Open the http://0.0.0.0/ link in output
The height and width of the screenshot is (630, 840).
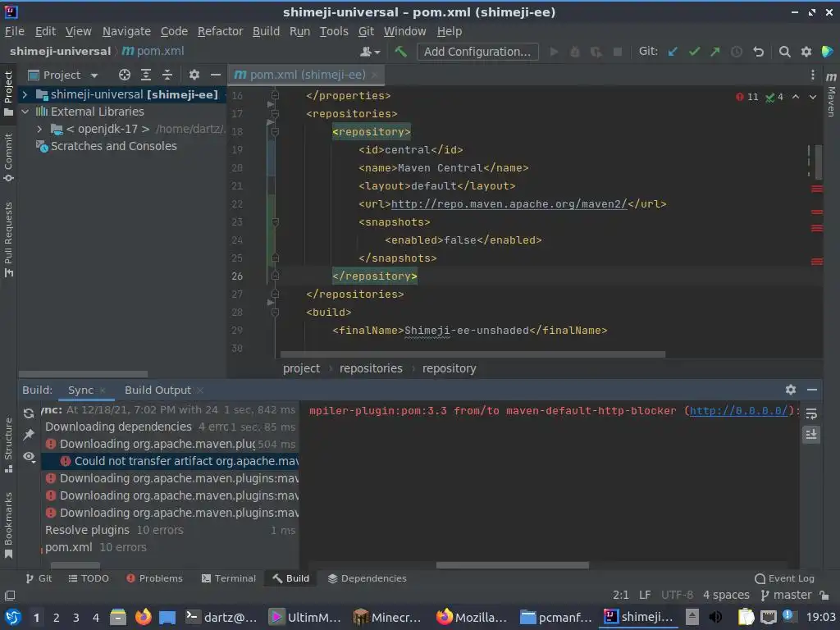[738, 411]
